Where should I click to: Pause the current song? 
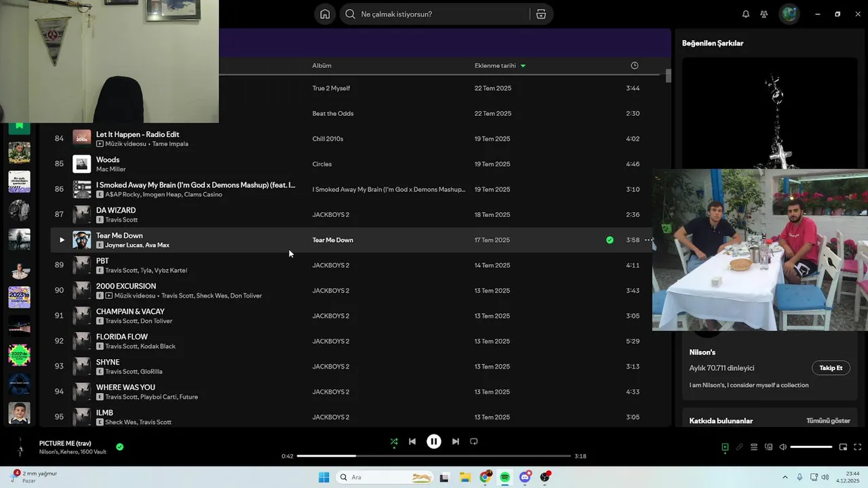[434, 441]
